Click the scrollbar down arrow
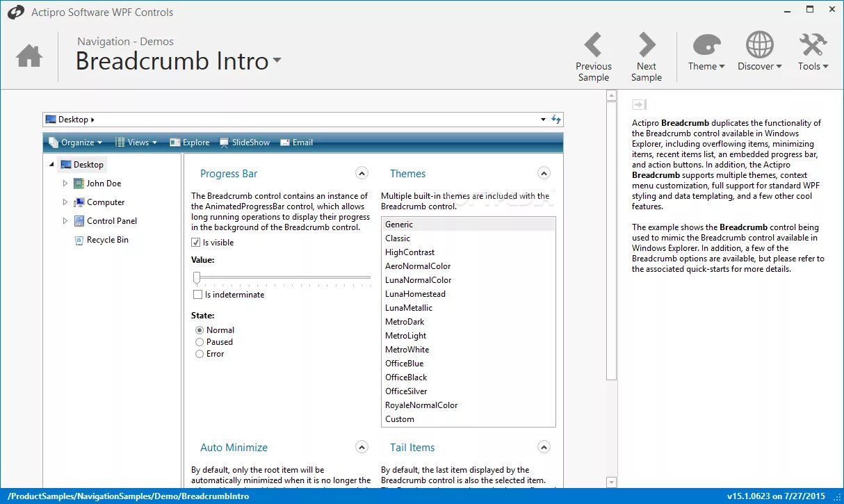The width and height of the screenshot is (844, 504). [x=611, y=482]
